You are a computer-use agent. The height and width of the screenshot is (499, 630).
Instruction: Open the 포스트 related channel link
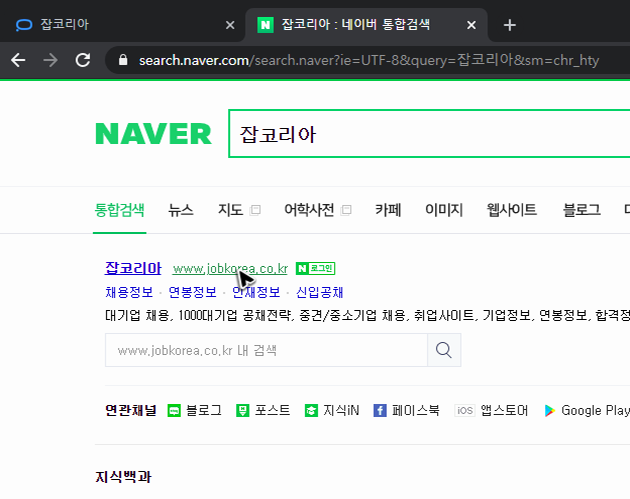(272, 410)
